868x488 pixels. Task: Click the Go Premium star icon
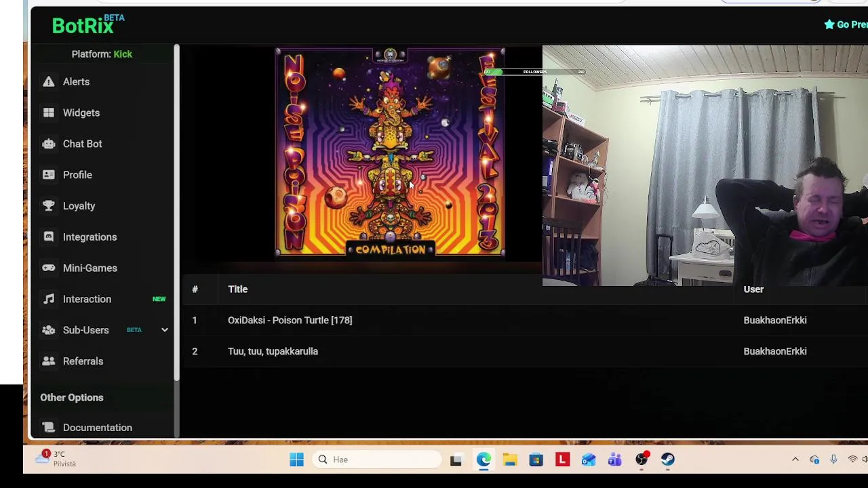[829, 24]
